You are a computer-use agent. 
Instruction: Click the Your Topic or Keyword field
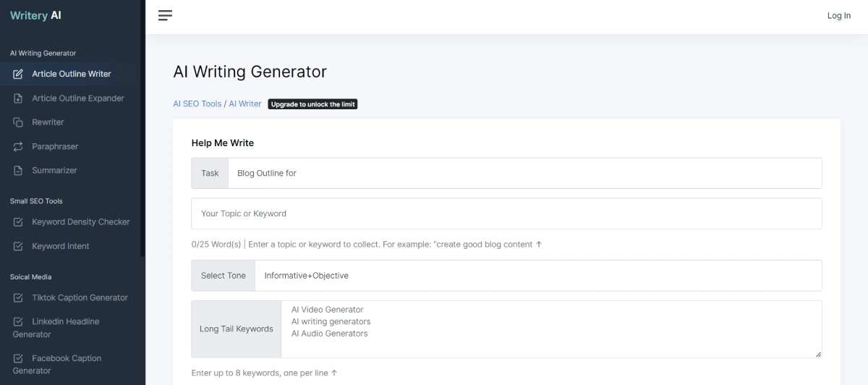tap(506, 213)
